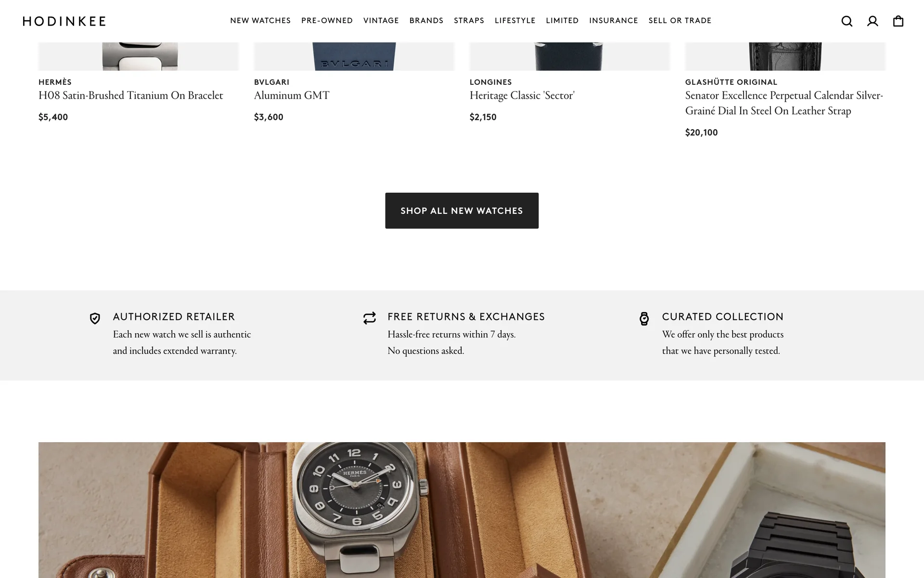The image size is (924, 578).
Task: Click the Sell or Trade menu item
Action: point(680,21)
